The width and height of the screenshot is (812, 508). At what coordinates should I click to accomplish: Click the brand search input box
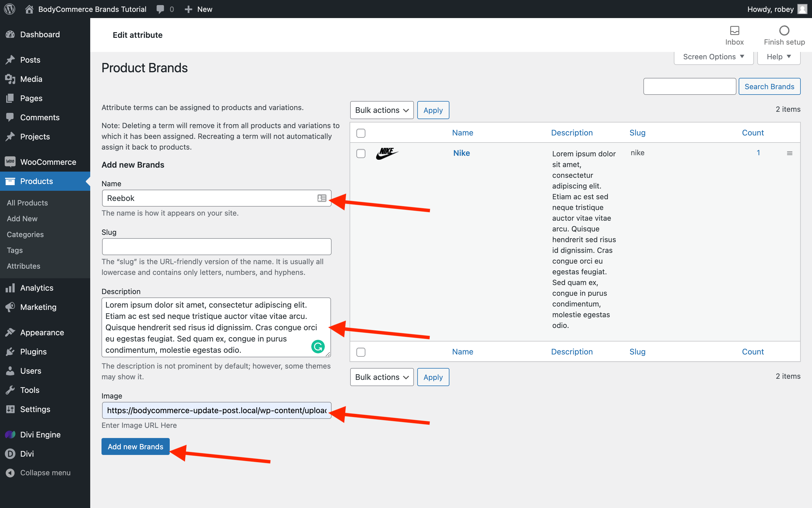pos(690,86)
